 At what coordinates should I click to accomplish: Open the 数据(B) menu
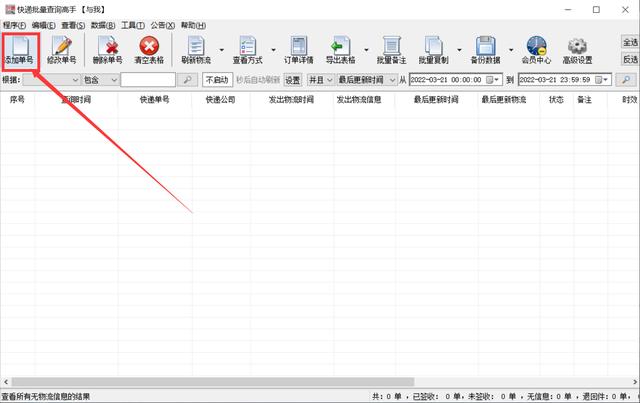coord(102,25)
